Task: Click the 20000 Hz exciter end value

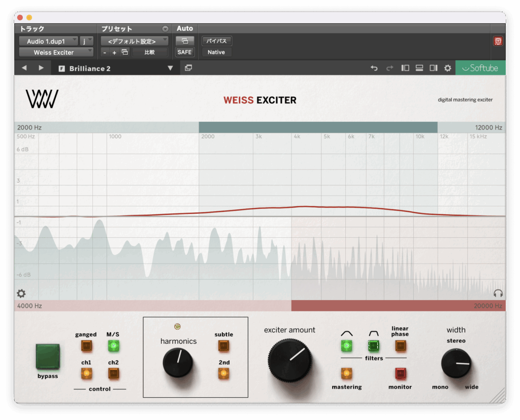Action: click(488, 306)
